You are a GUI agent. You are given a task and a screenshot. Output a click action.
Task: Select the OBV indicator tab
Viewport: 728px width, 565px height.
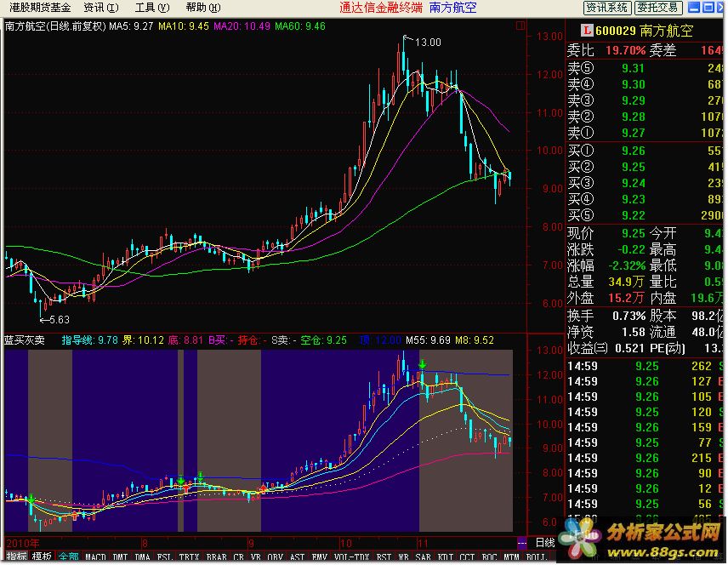(x=276, y=556)
